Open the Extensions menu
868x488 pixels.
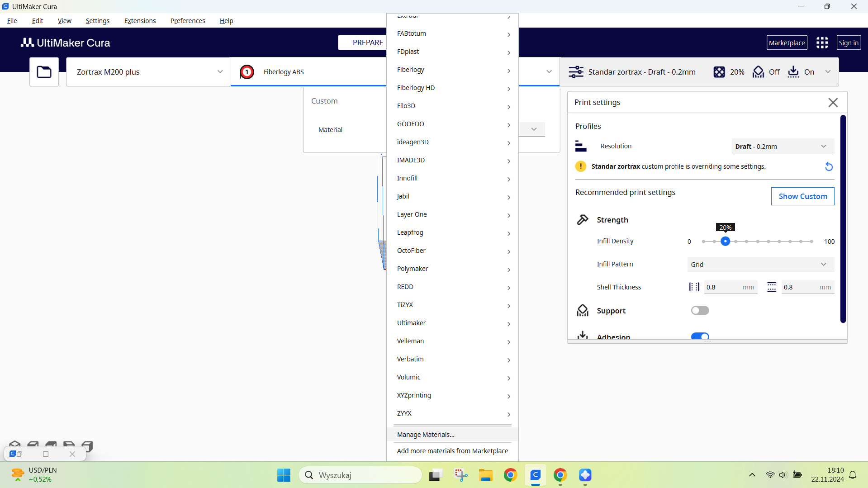pyautogui.click(x=140, y=21)
